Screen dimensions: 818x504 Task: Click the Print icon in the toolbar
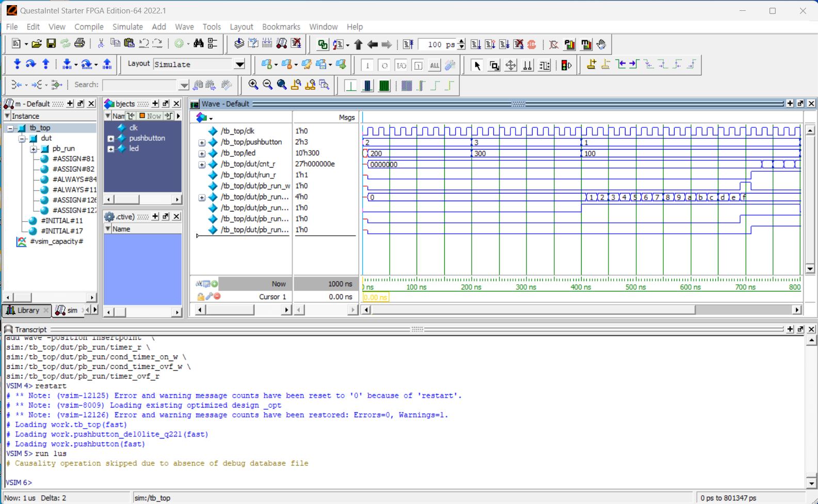pos(79,44)
